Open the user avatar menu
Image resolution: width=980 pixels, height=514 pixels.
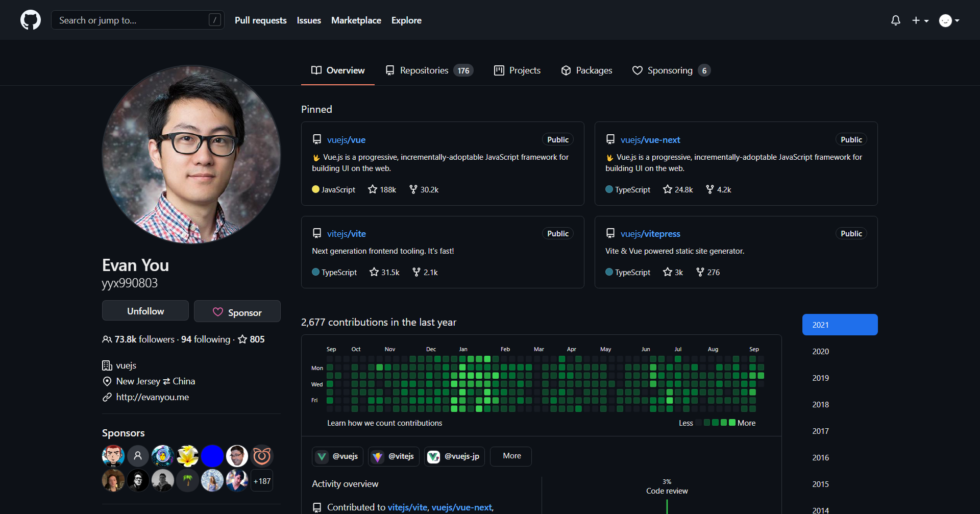pyautogui.click(x=949, y=20)
